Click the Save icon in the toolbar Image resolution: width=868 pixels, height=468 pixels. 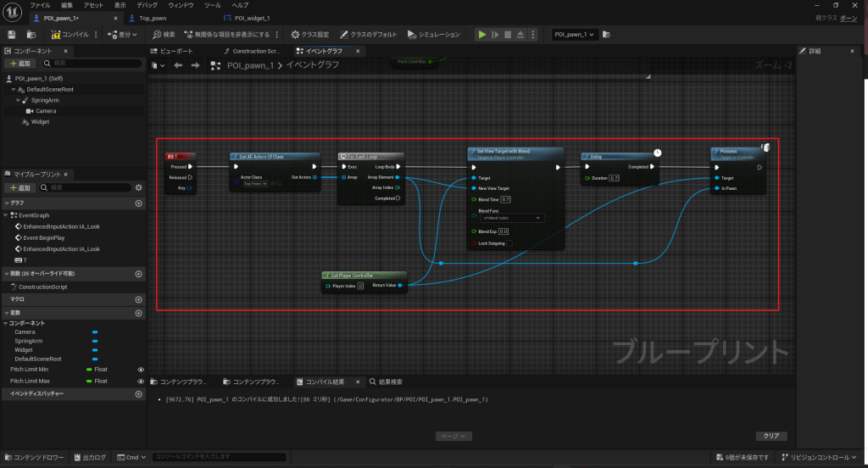12,35
